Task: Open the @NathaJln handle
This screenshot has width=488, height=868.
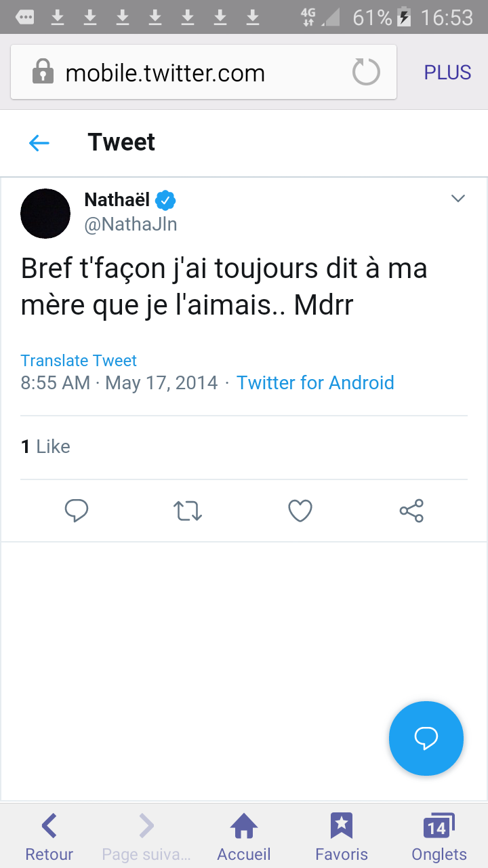Action: coord(131,224)
